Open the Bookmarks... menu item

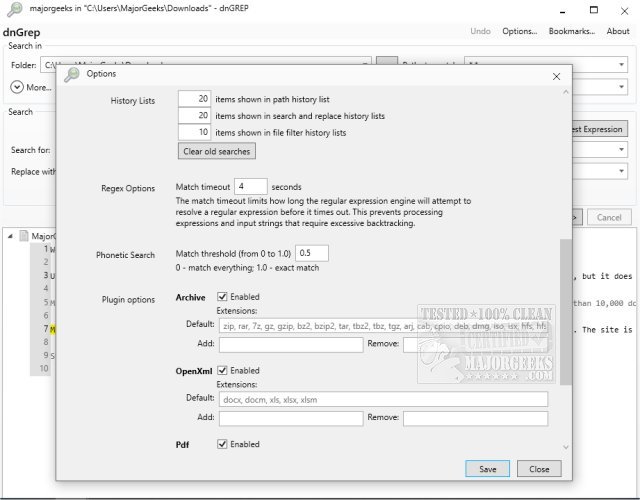[x=571, y=31]
